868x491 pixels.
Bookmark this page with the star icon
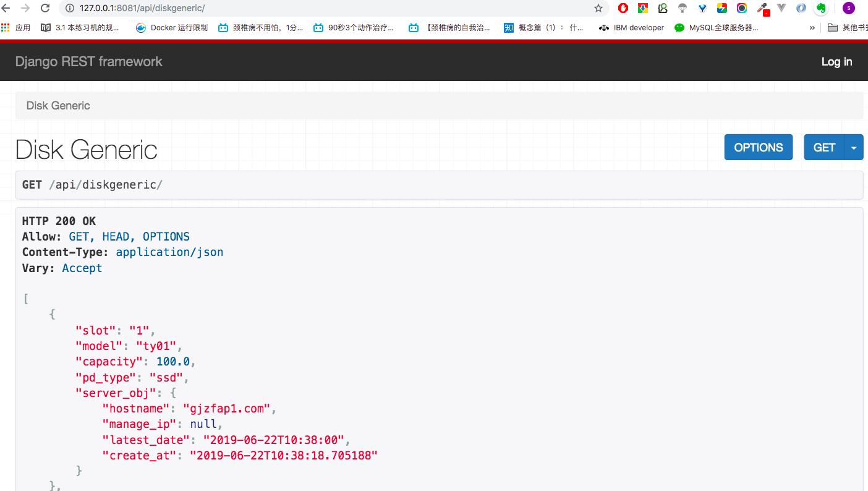598,8
